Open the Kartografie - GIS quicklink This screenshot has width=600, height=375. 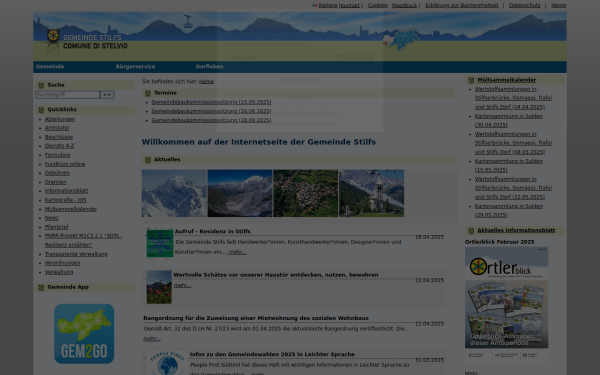click(x=65, y=200)
